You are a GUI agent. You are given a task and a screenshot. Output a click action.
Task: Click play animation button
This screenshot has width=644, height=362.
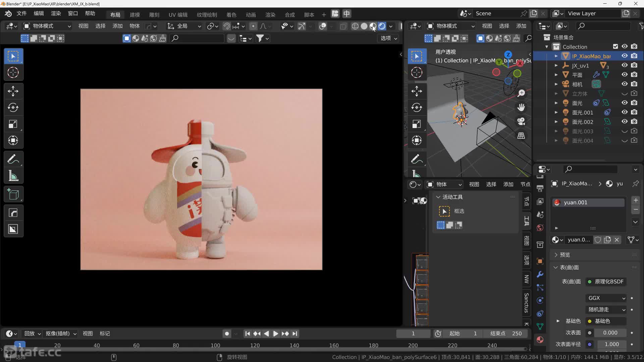pyautogui.click(x=275, y=334)
